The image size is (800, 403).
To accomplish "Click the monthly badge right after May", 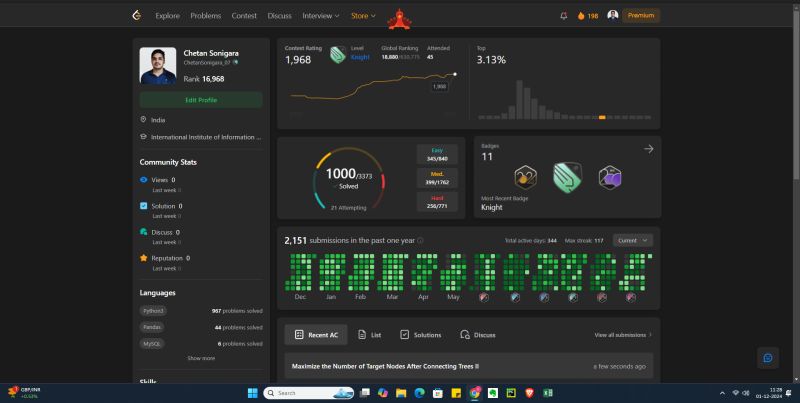I will pyautogui.click(x=484, y=297).
